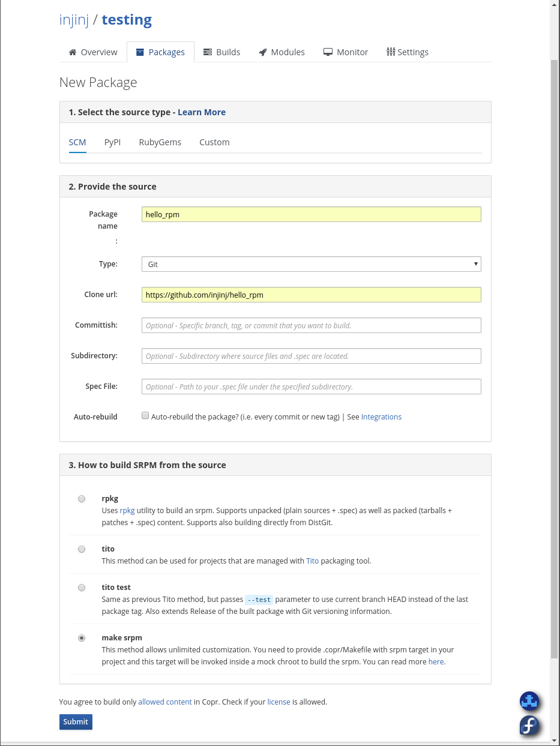This screenshot has height=746, width=560.
Task: Open the Integrations link
Action: tap(381, 417)
